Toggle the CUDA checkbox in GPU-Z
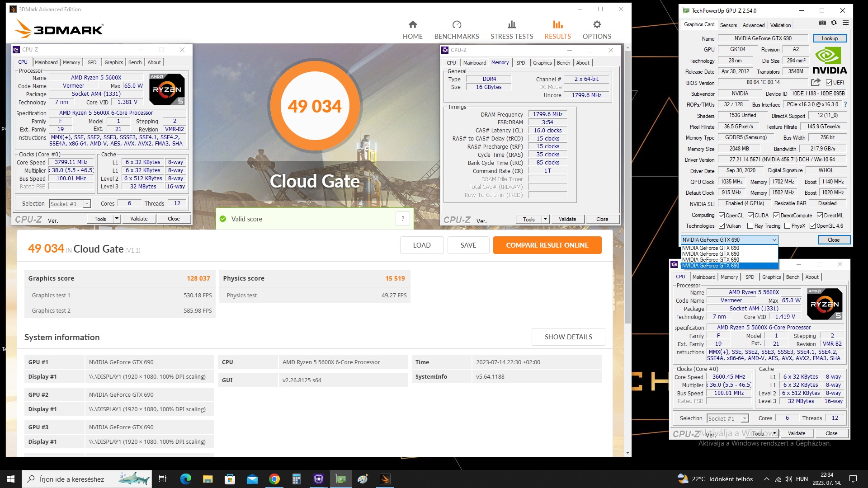The height and width of the screenshot is (488, 868). pos(750,216)
